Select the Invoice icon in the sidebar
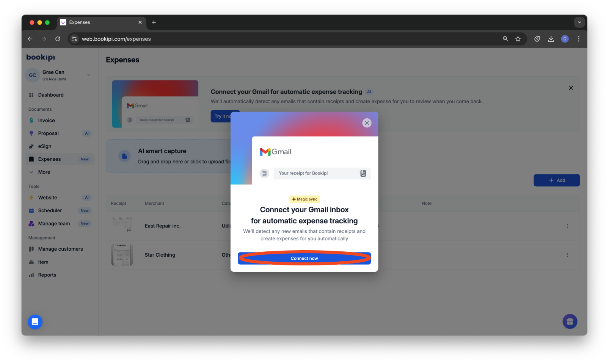 (31, 120)
